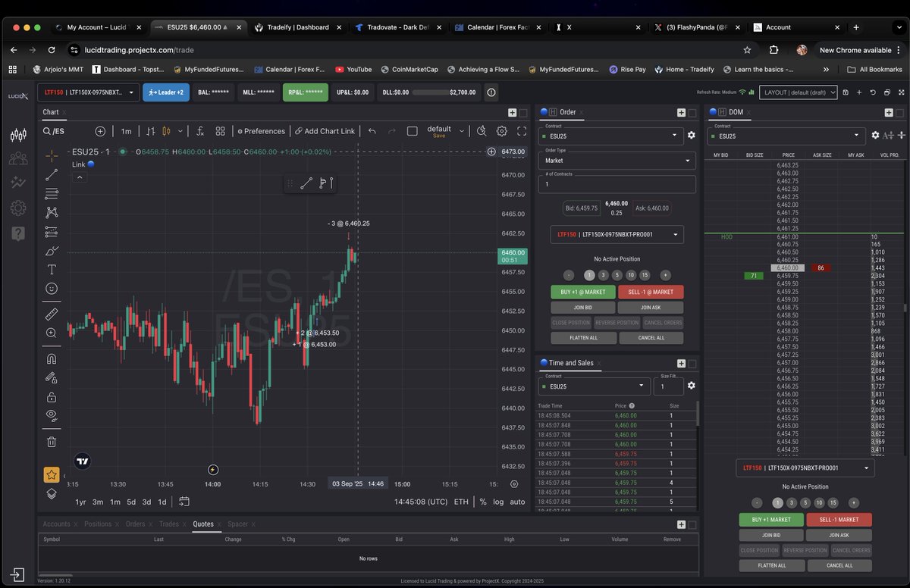This screenshot has width=910, height=588.
Task: Switch to the Trades tab
Action: point(169,524)
